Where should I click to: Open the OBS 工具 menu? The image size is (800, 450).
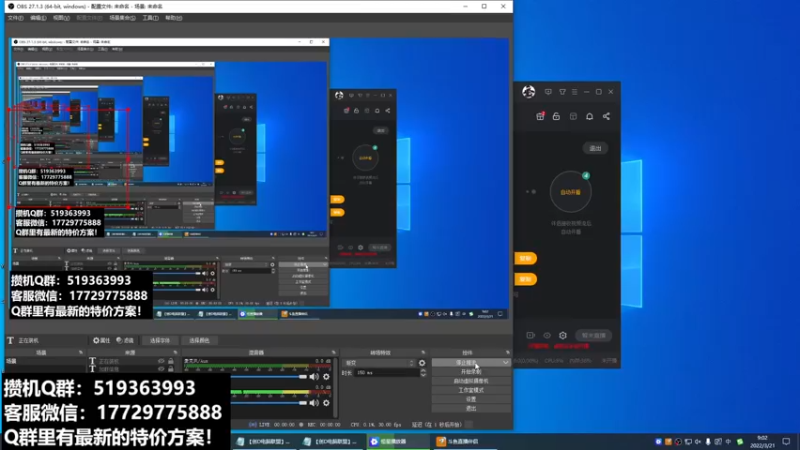point(150,18)
